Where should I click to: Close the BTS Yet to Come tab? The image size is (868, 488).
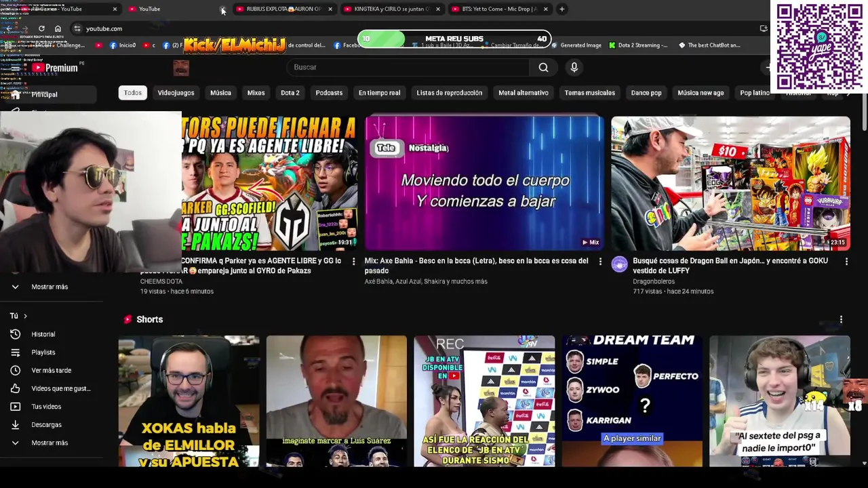[545, 9]
